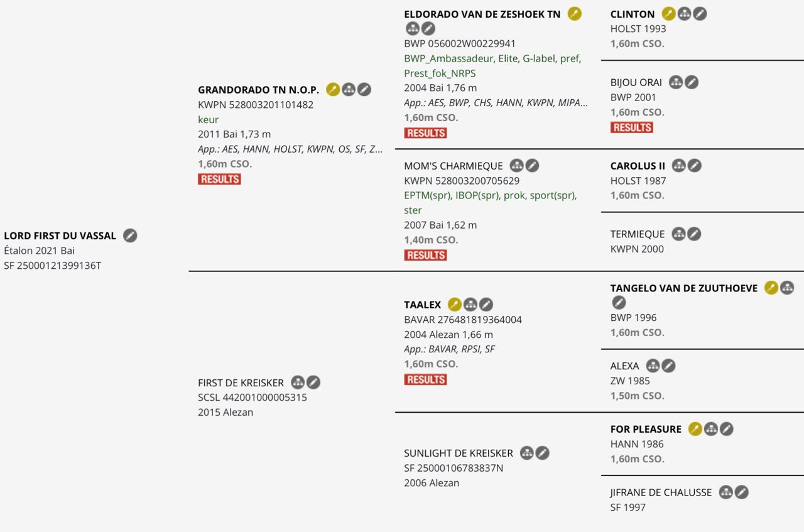Viewport: 804px width, 532px height.
Task: Open the pedigree tree icon for Termieque
Action: (x=679, y=234)
